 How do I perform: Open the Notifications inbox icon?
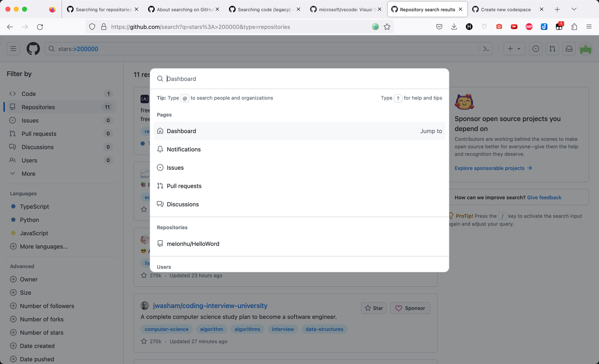click(x=569, y=49)
